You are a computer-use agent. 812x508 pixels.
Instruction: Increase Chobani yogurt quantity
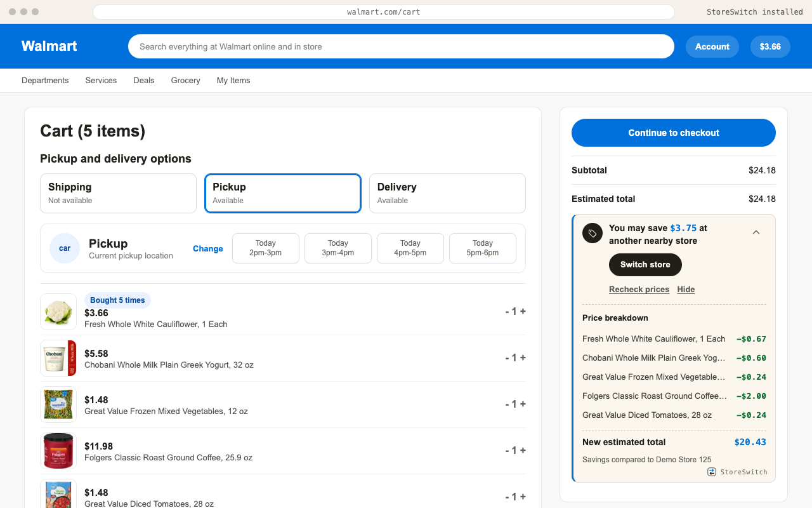523,358
